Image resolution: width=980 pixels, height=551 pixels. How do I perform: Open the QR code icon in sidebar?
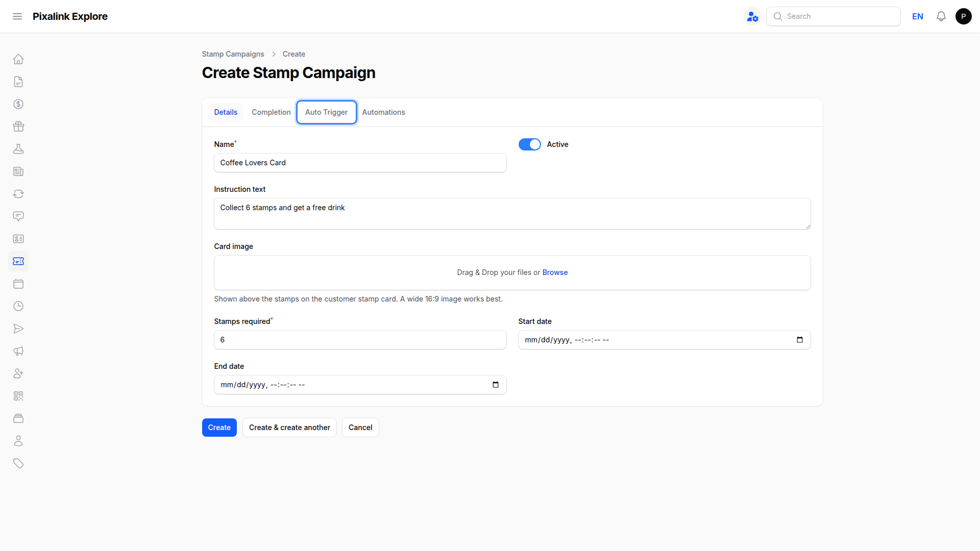[18, 396]
